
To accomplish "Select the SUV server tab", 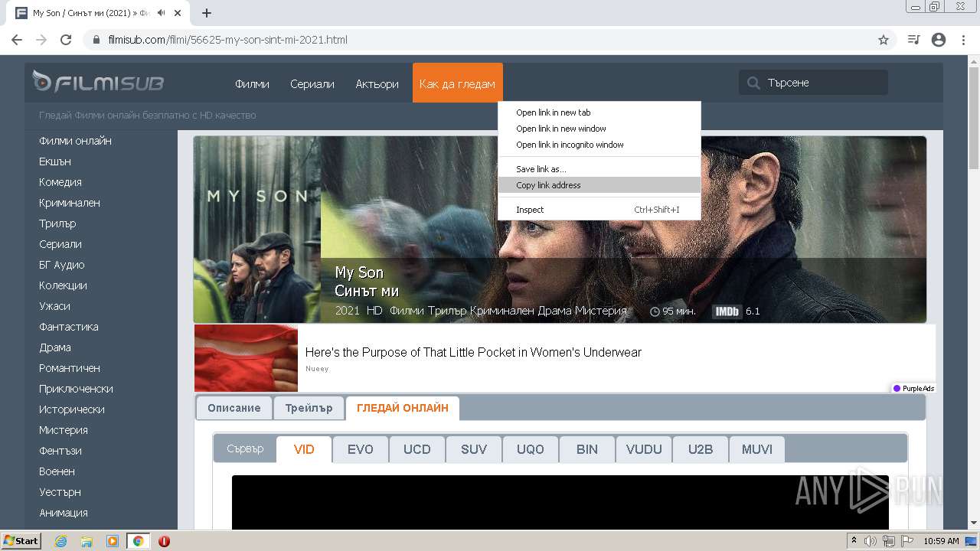I will [473, 449].
